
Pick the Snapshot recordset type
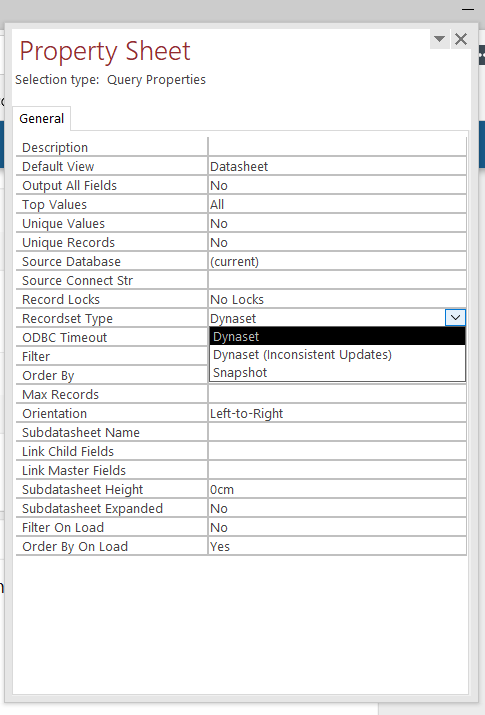(337, 373)
